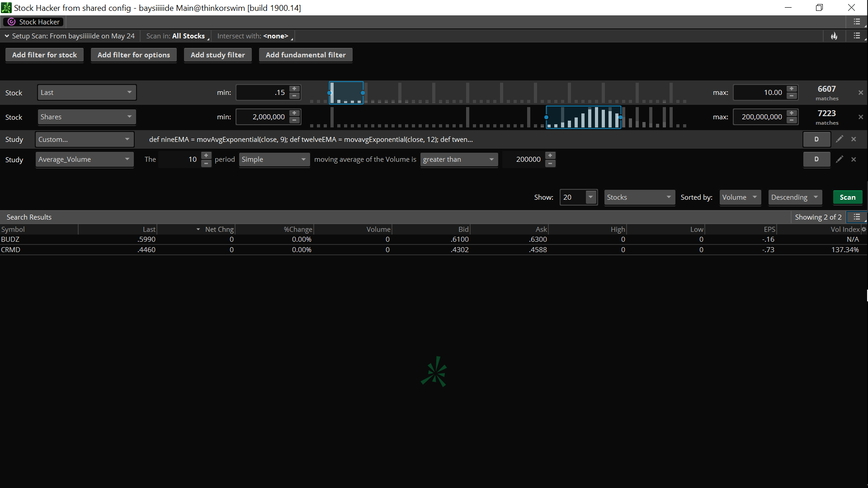Viewport: 868px width, 488px height.
Task: Click Add filter for stock
Action: click(x=44, y=55)
